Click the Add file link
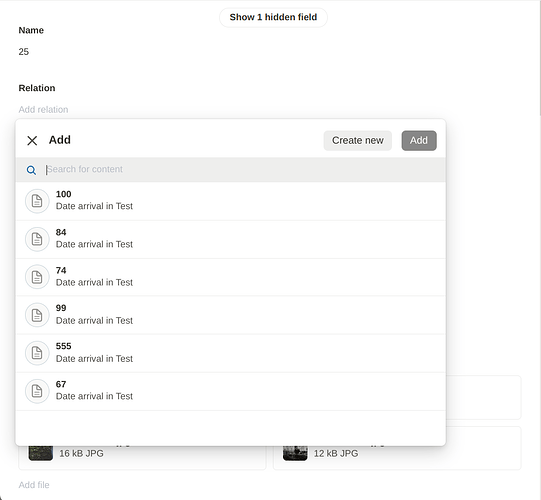The image size is (541, 500). [x=34, y=485]
